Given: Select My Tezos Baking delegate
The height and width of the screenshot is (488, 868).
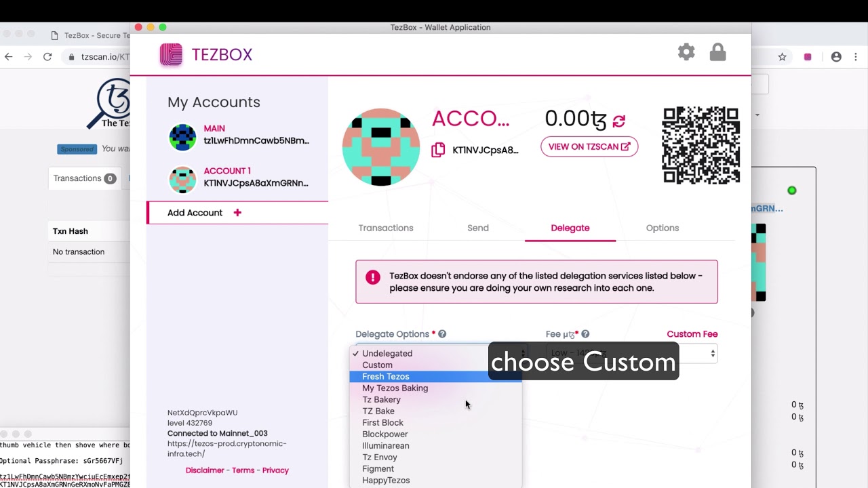Looking at the screenshot, I should point(436,388).
